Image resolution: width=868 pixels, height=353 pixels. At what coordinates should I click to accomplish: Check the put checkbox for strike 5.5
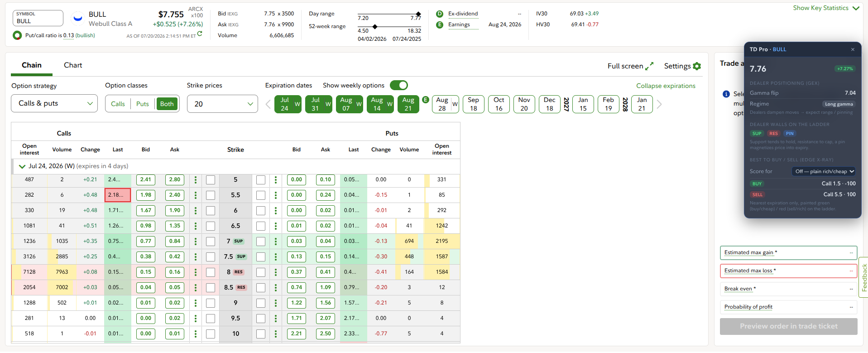(x=261, y=195)
